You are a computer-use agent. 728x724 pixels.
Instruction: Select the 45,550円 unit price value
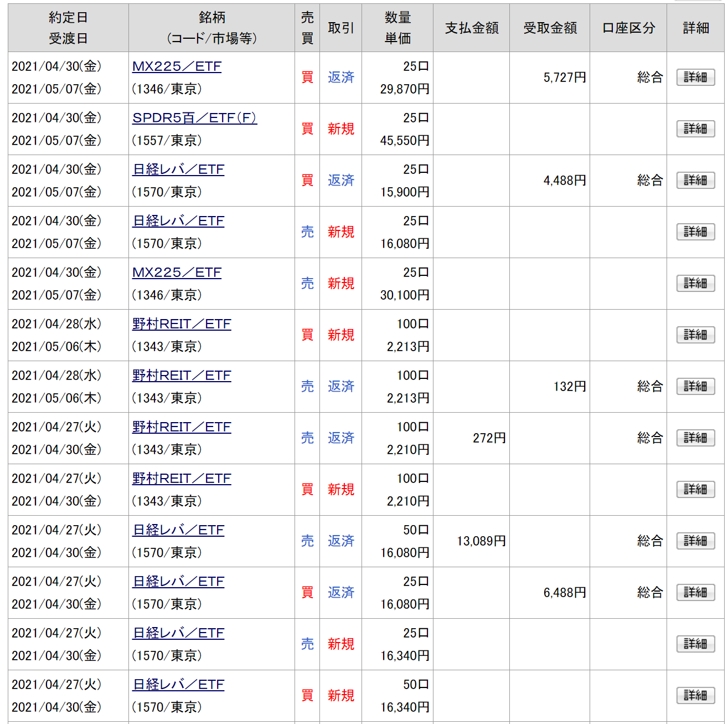pos(405,141)
